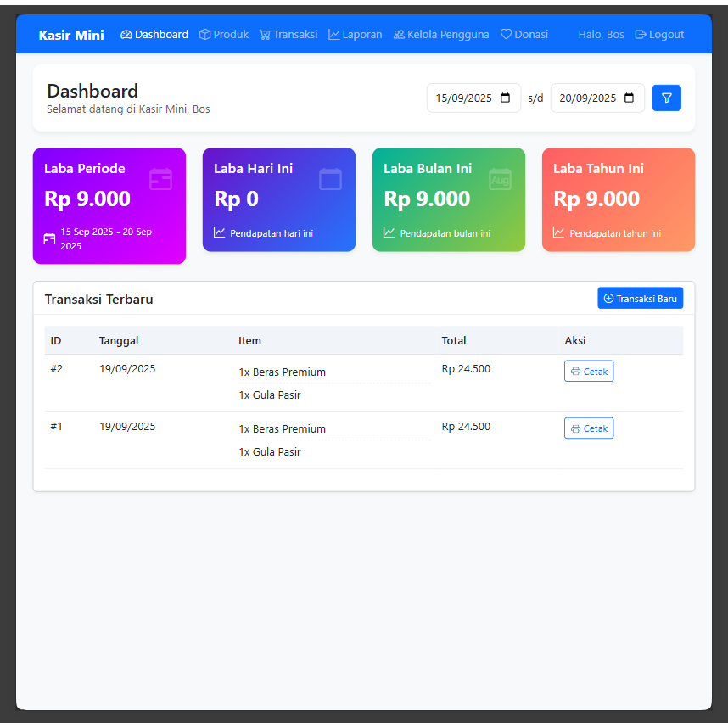Click the shopping cart icon next to Transaksi
The width and height of the screenshot is (728, 728).
coord(265,35)
